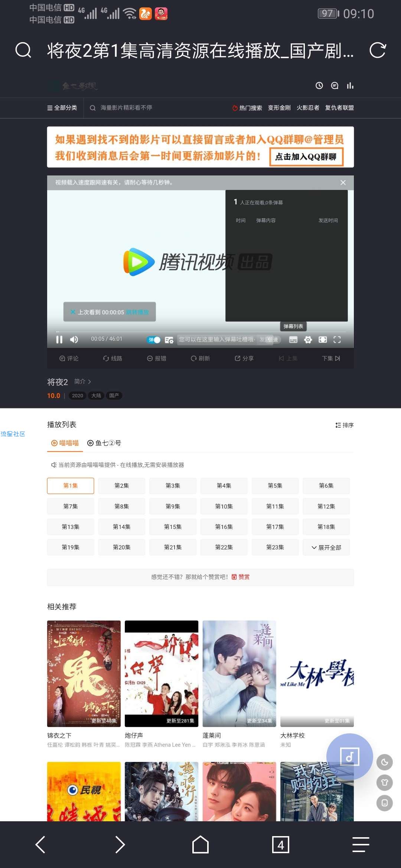Tap the browser search magnifier icon
Viewport: 401px width, 868px height.
pos(23,50)
